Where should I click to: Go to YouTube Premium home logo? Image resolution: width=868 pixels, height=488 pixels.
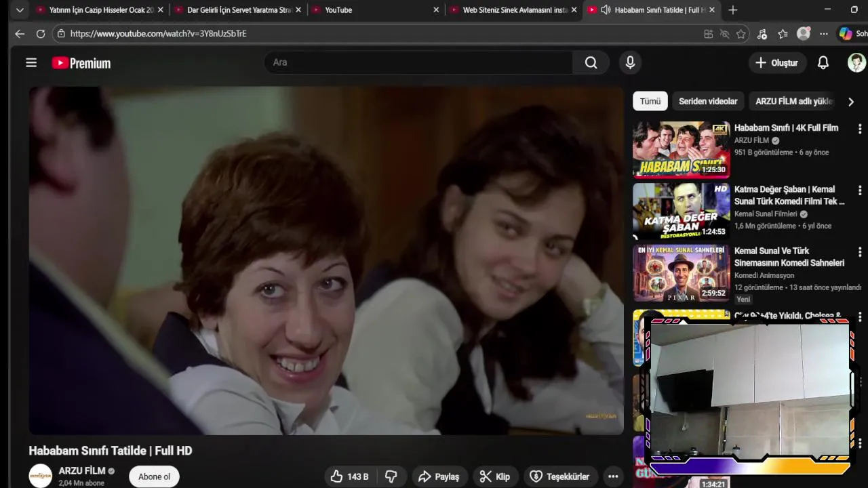click(x=81, y=63)
